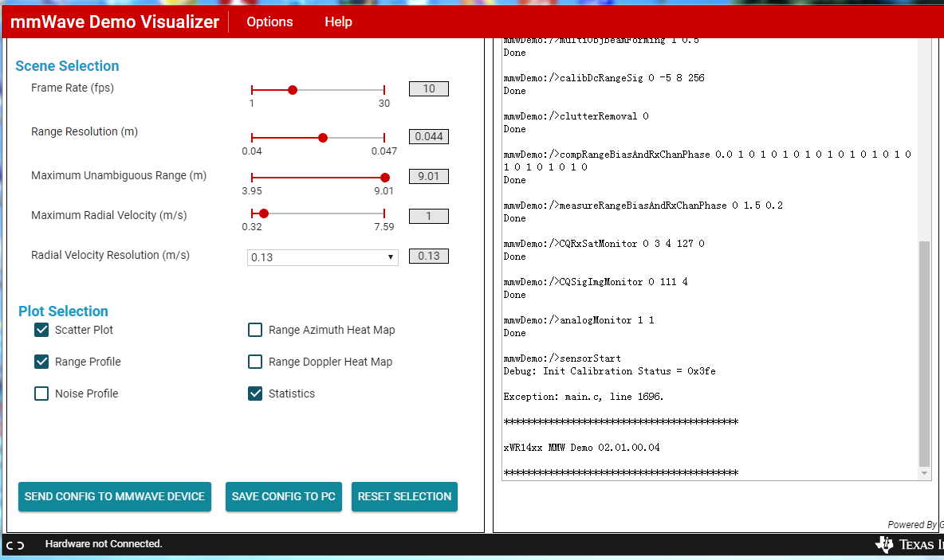Click the Plot Selection heading

pos(63,311)
